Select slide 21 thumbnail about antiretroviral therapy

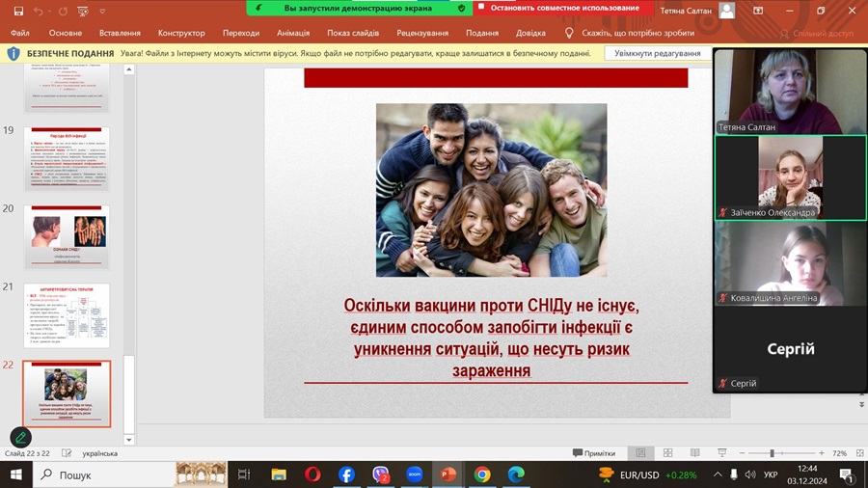(x=67, y=316)
